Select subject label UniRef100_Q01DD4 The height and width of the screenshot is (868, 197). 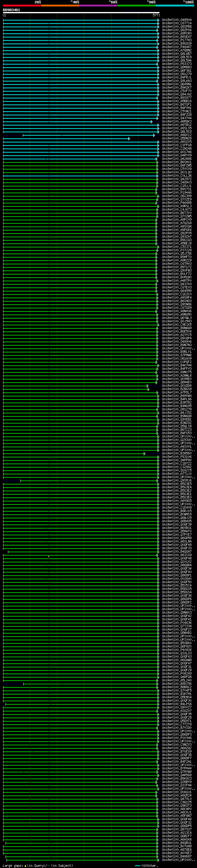pyautogui.click(x=176, y=386)
